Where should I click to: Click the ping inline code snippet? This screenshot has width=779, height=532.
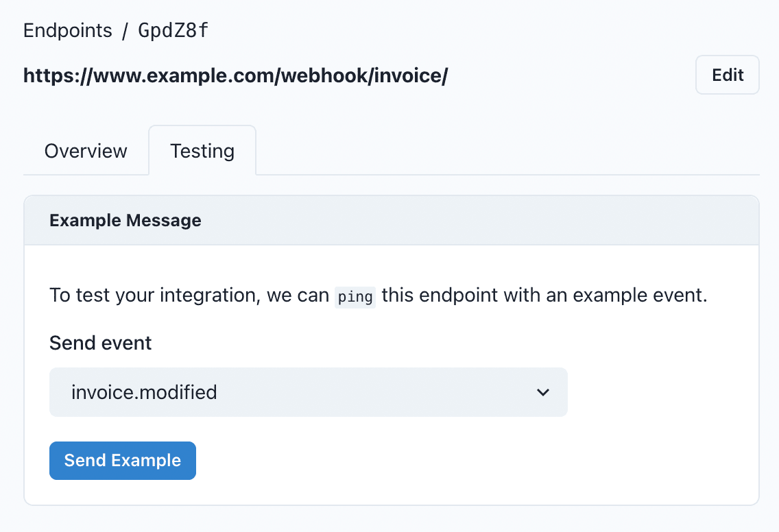pyautogui.click(x=355, y=296)
